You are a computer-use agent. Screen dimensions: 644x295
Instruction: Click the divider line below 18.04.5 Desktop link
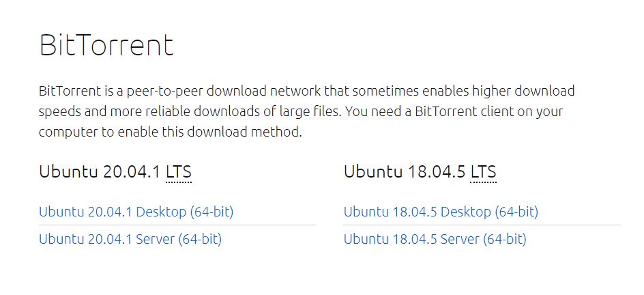coord(482,225)
